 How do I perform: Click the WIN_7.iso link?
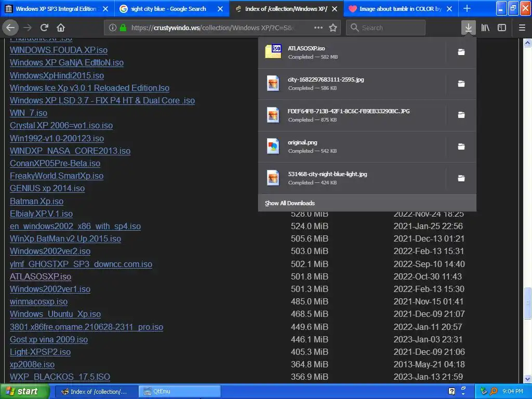[x=29, y=113]
